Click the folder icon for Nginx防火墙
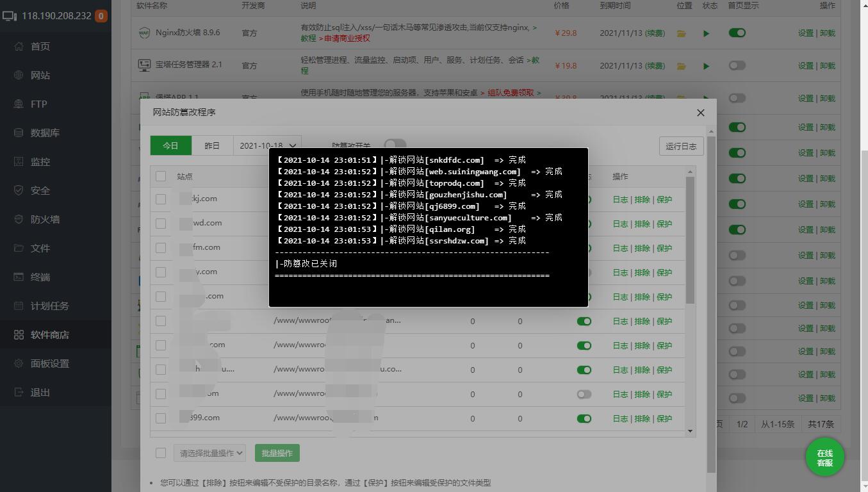868x492 pixels. 681,33
